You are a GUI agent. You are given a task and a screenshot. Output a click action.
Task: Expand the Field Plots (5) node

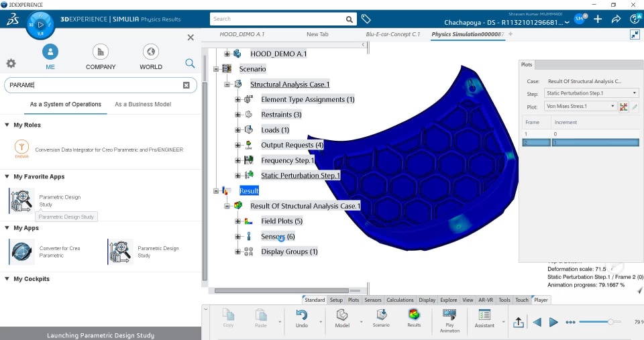pyautogui.click(x=237, y=221)
